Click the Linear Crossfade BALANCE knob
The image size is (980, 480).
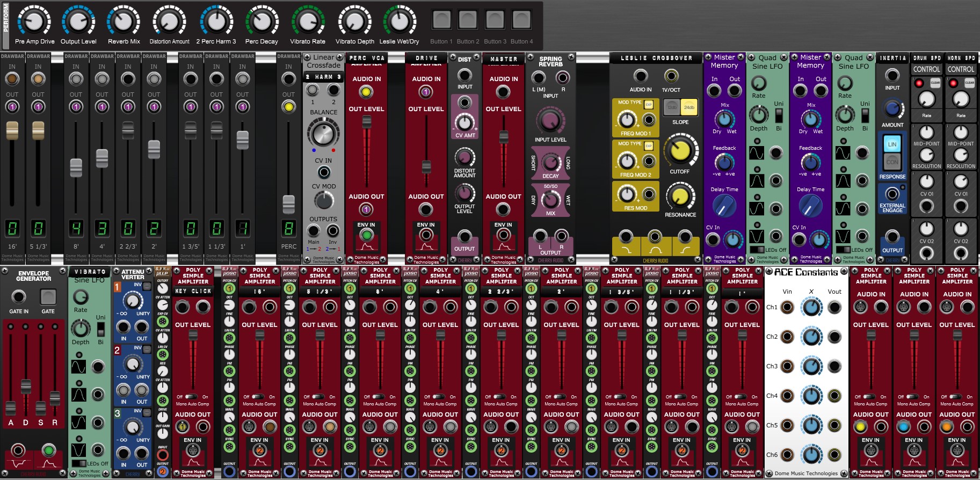[323, 133]
